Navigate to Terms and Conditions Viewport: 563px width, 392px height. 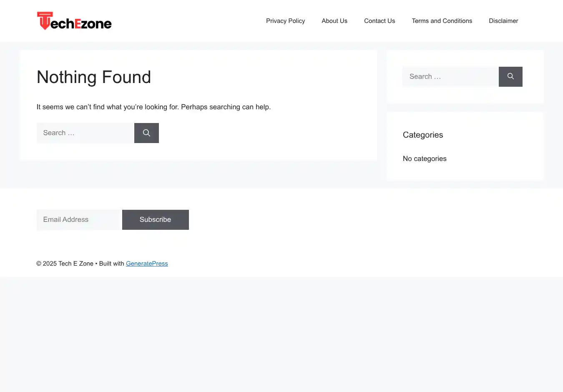[x=442, y=21]
